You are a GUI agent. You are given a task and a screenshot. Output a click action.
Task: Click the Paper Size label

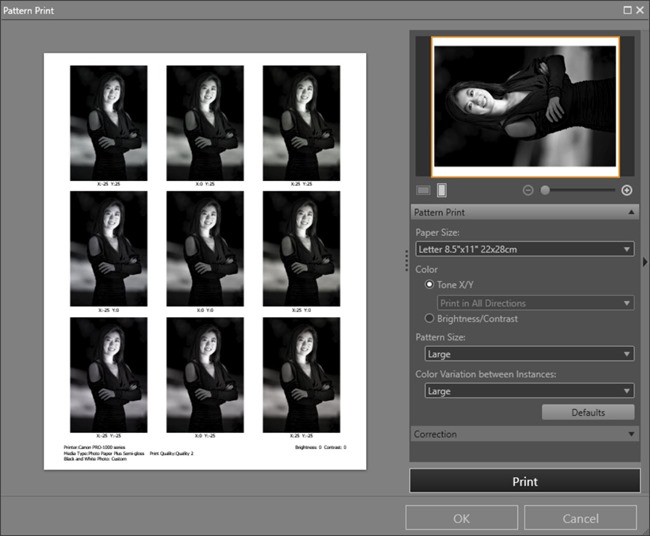click(437, 233)
